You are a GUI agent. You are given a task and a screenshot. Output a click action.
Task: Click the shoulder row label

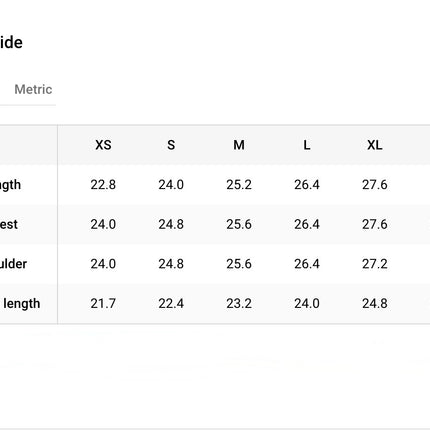(x=13, y=264)
